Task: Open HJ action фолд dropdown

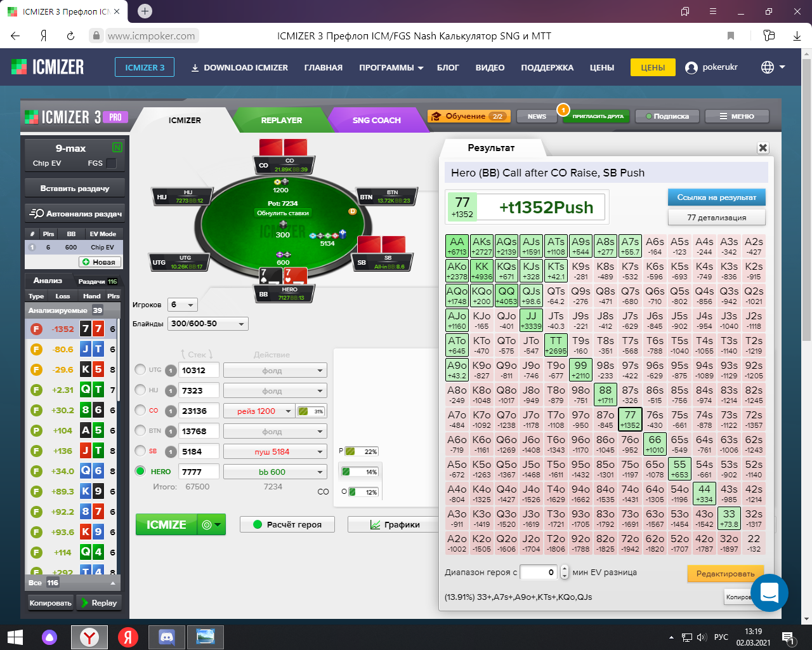Action: 275,391
